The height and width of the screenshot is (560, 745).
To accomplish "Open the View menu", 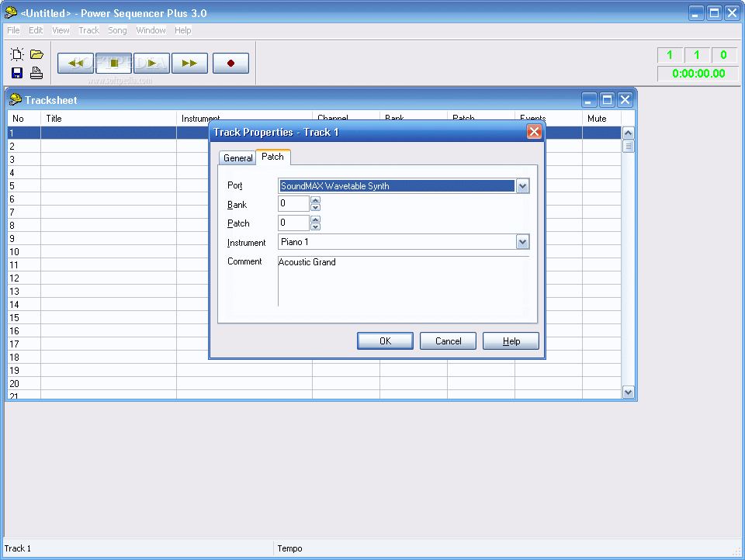I will pyautogui.click(x=61, y=30).
